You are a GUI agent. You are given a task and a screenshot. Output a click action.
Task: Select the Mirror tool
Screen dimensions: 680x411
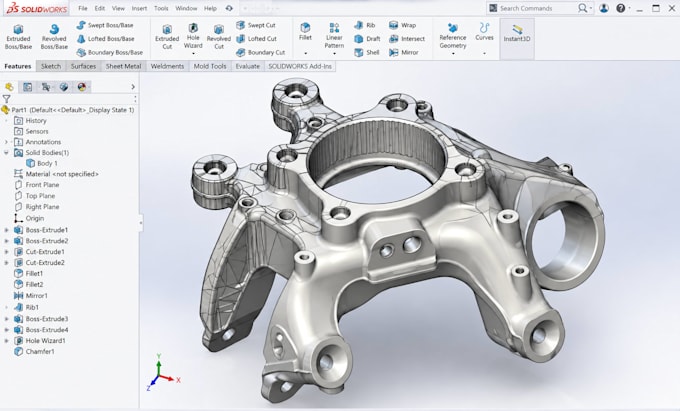coord(404,52)
